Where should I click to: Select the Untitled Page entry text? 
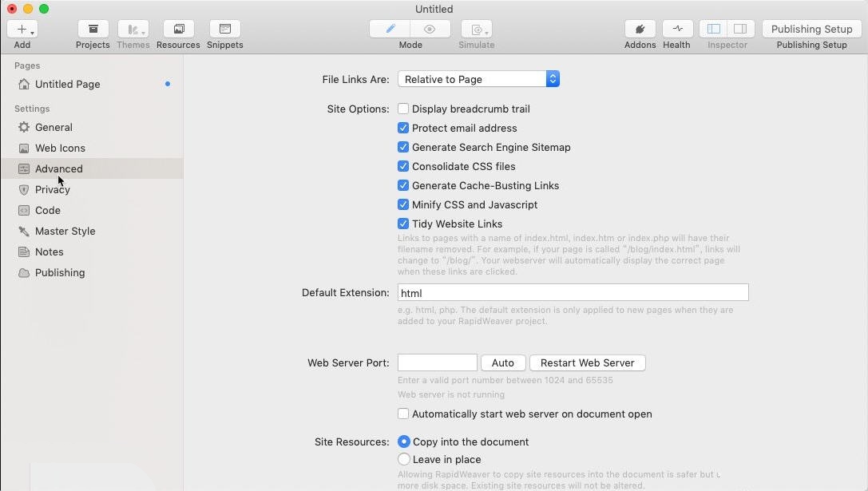tap(68, 84)
